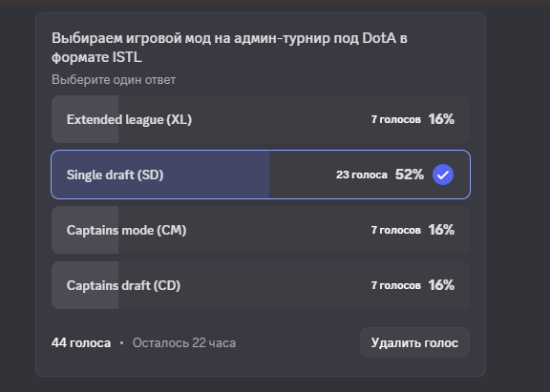This screenshot has height=392, width=550.
Task: Click the poll title about DotA admin-tournament
Action: [229, 48]
